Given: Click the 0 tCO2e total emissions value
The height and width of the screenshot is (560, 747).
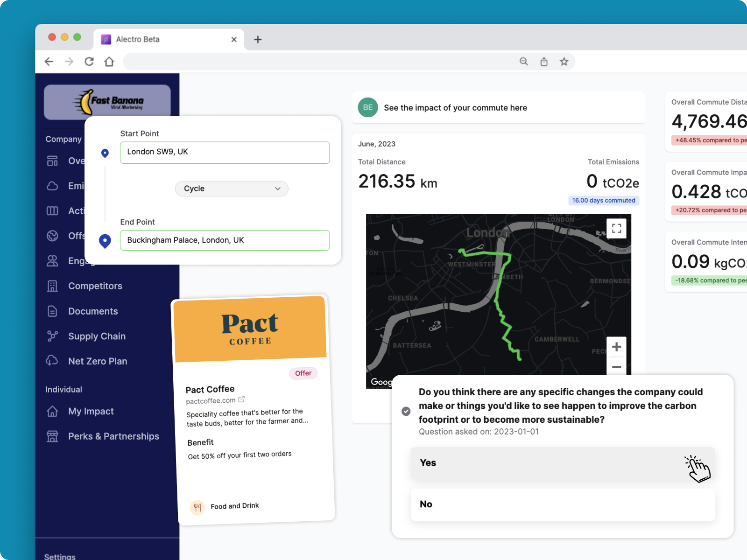Looking at the screenshot, I should tap(613, 182).
